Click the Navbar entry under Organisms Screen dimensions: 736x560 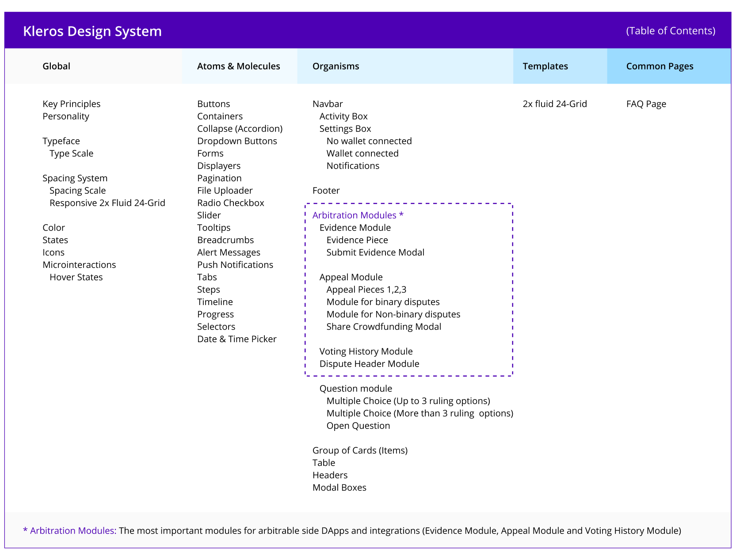coord(328,104)
